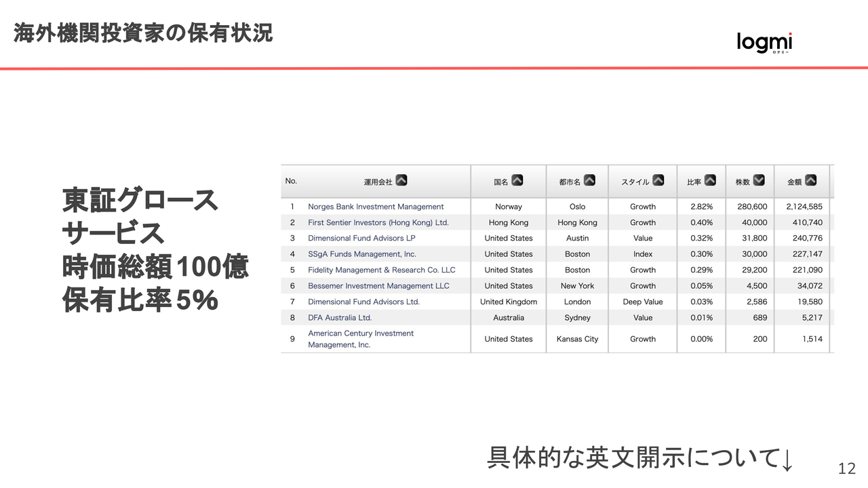Select the 2.82% ratio cell
868x488 pixels.
[x=702, y=207]
